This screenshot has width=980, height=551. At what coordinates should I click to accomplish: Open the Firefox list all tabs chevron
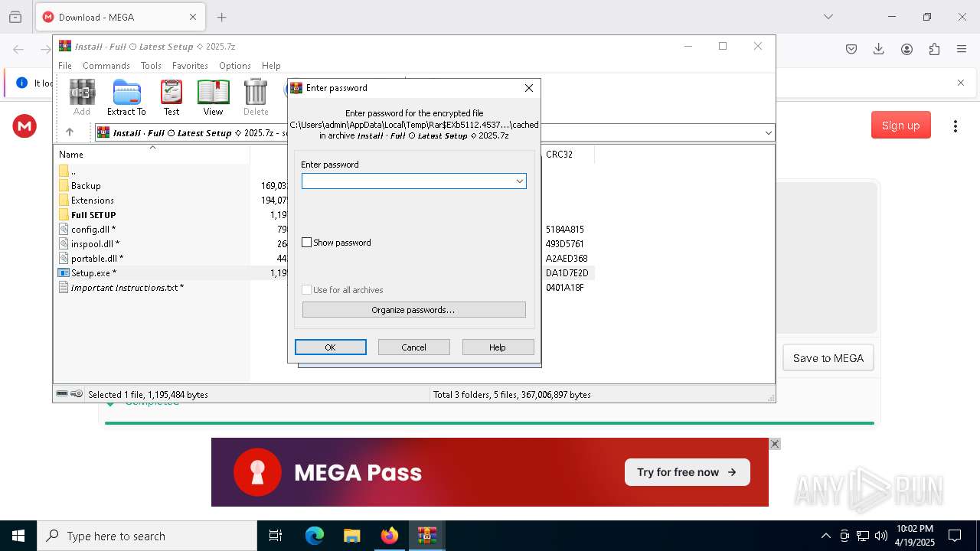[828, 17]
